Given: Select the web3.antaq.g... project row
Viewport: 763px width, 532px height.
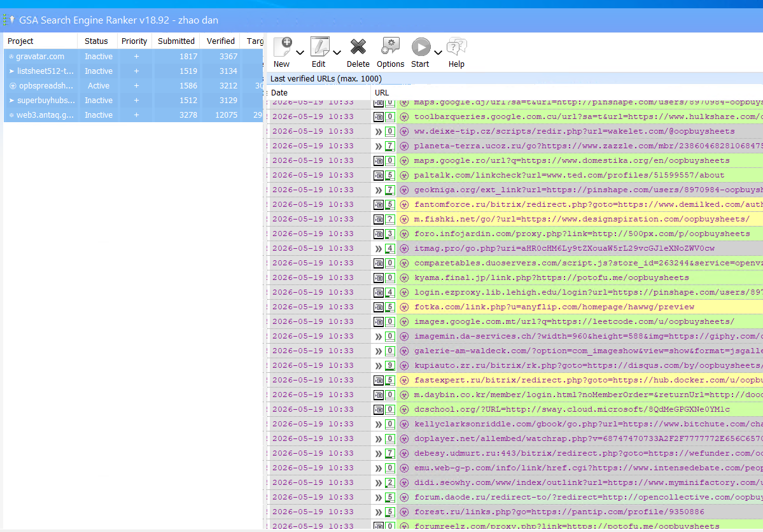Looking at the screenshot, I should 134,115.
